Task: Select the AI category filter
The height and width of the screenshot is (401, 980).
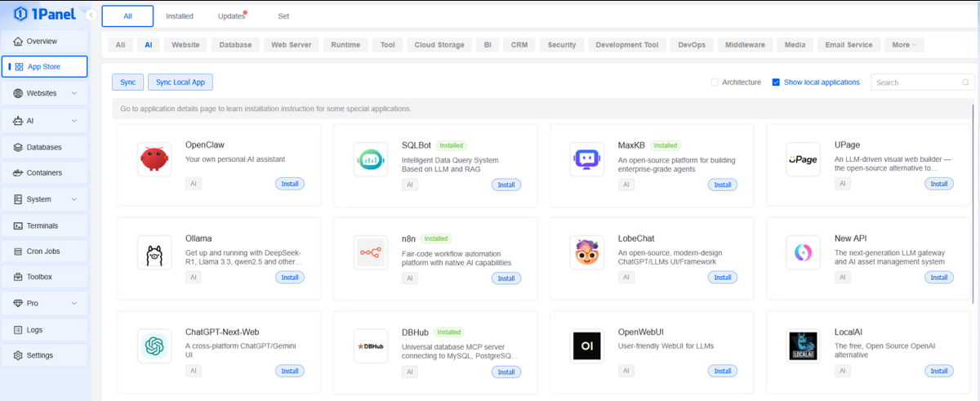Action: 149,45
